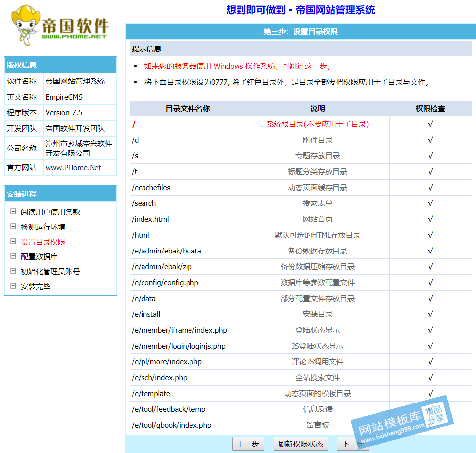Viewport: 476px width, 453px height.
Task: Click the 权限检查 column header
Action: click(x=430, y=109)
